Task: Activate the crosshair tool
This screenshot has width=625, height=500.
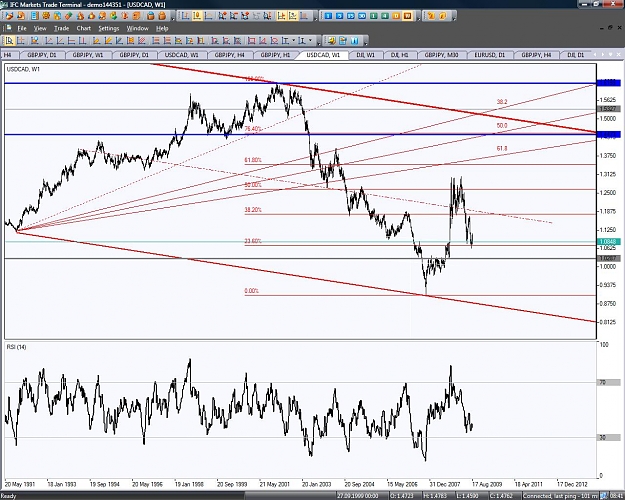Action: coord(21,41)
